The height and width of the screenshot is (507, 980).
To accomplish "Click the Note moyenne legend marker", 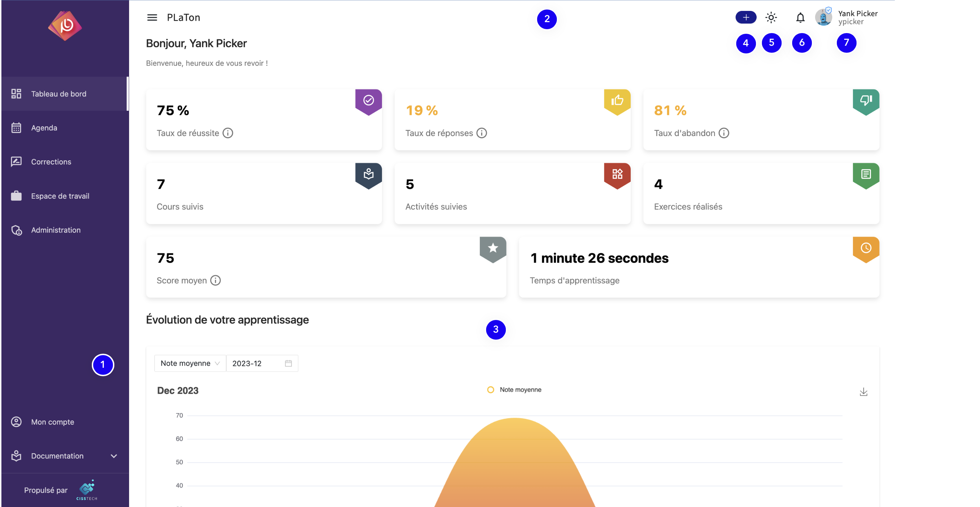I will click(x=490, y=389).
